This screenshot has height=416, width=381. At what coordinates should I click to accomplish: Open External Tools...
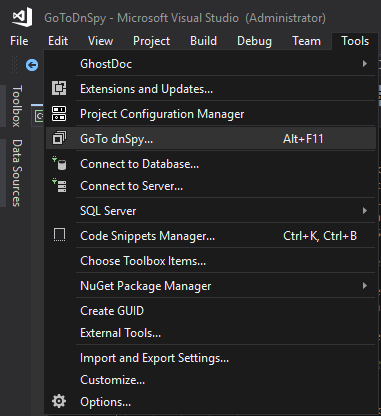pyautogui.click(x=211, y=333)
